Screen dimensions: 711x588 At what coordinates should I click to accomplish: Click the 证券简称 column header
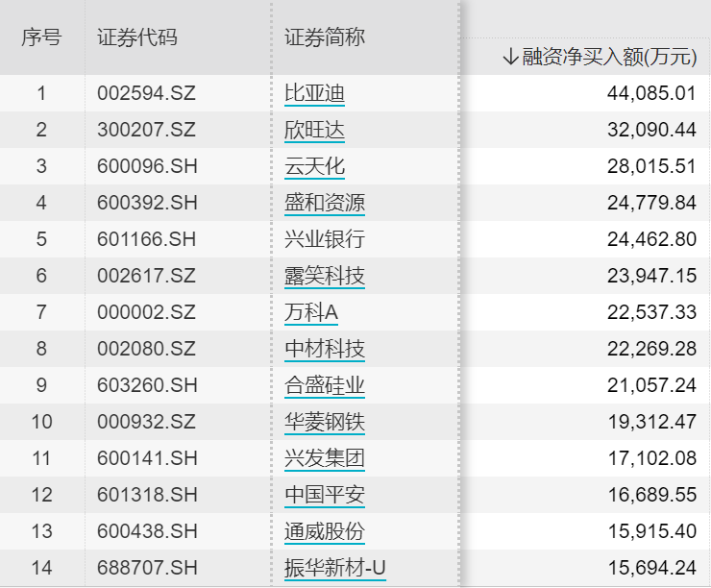click(325, 37)
